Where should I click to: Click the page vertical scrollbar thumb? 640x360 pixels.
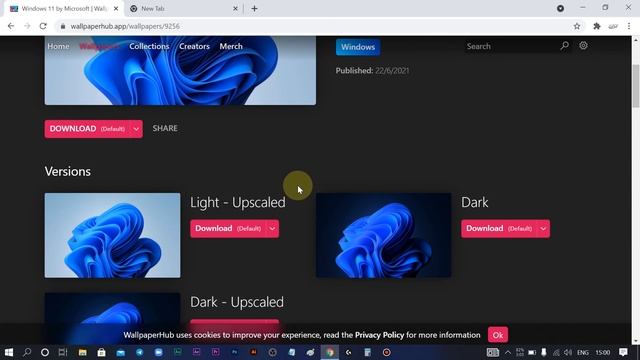tap(636, 86)
